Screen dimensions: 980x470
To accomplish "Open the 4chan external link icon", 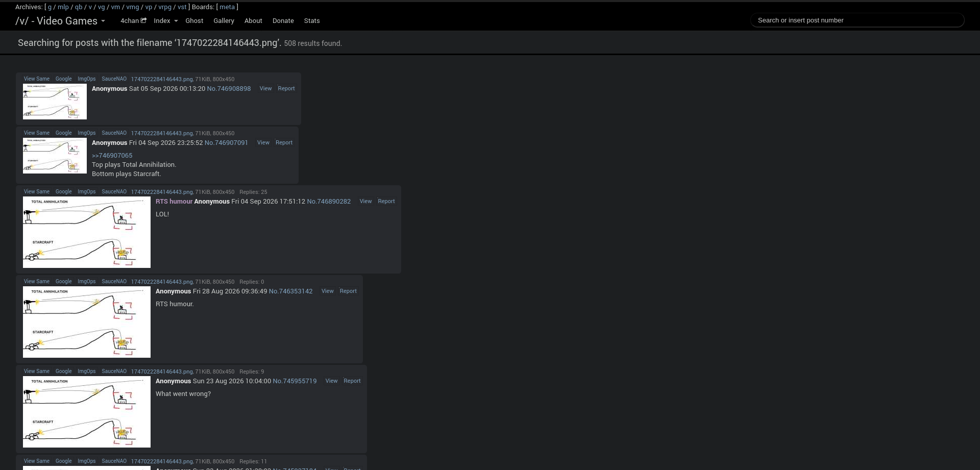I will pyautogui.click(x=143, y=20).
